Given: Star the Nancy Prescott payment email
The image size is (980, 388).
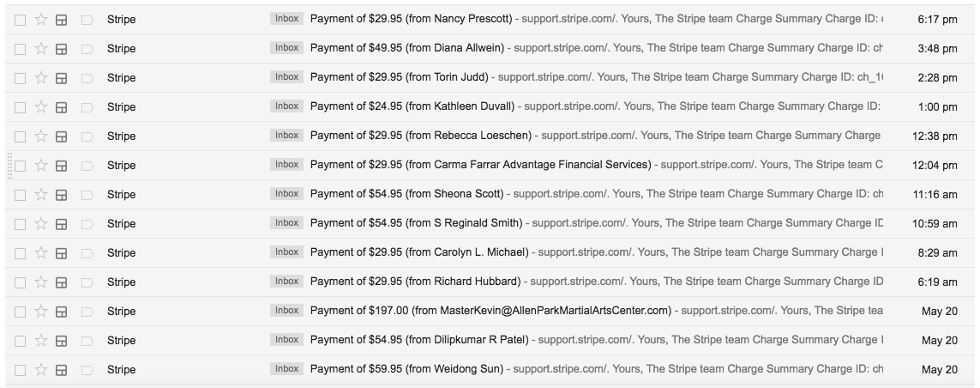Looking at the screenshot, I should 41,20.
